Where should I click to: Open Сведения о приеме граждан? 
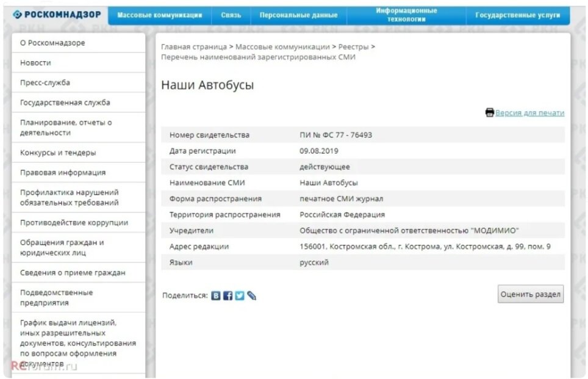[78, 273]
